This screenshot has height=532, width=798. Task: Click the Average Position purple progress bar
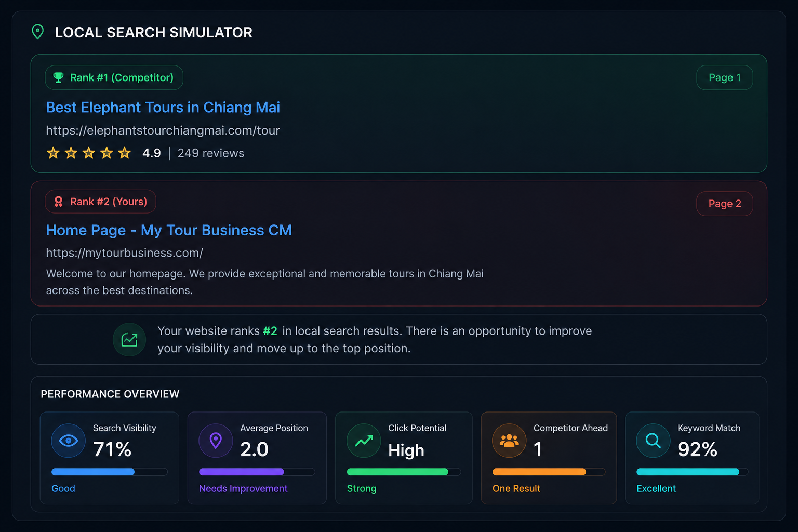257,472
